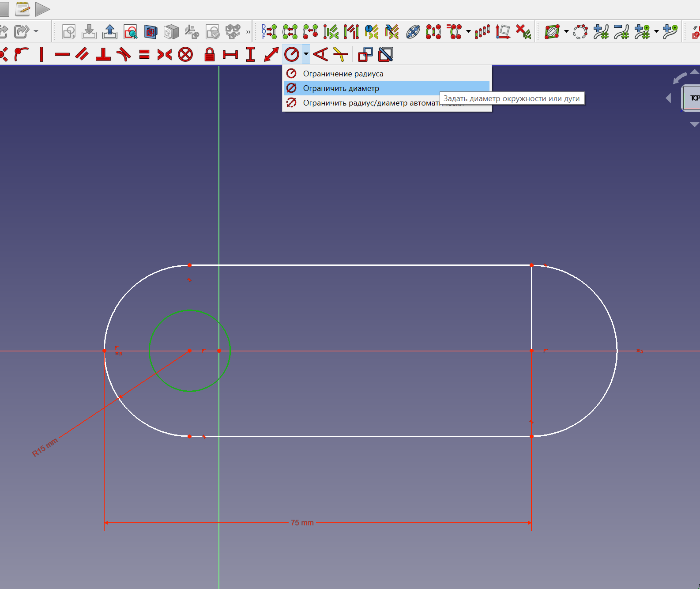Click the Edit sketch download-arrow icon
Viewport: 700px width, 589px height.
click(x=89, y=32)
